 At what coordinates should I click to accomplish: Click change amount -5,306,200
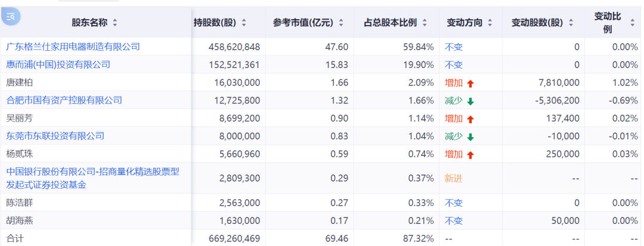click(558, 100)
